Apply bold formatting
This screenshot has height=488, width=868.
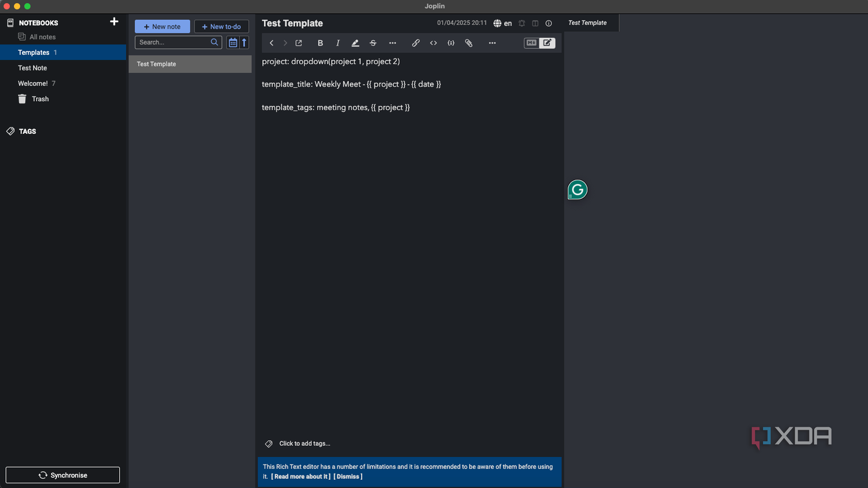[x=320, y=43]
